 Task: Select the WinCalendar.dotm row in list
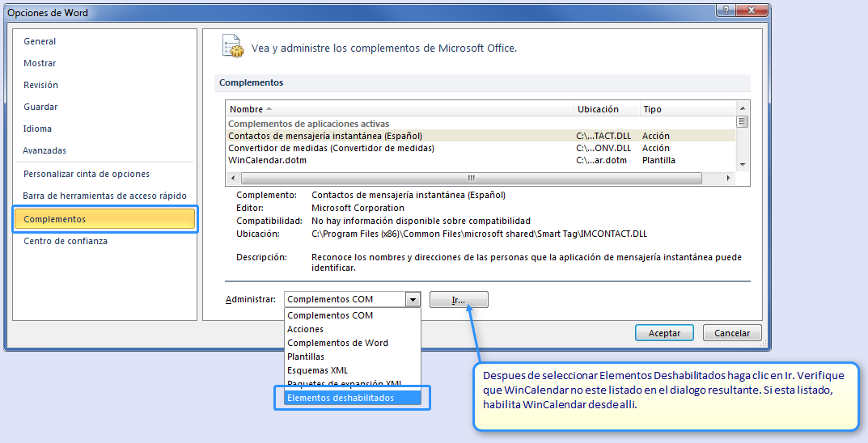tap(267, 160)
